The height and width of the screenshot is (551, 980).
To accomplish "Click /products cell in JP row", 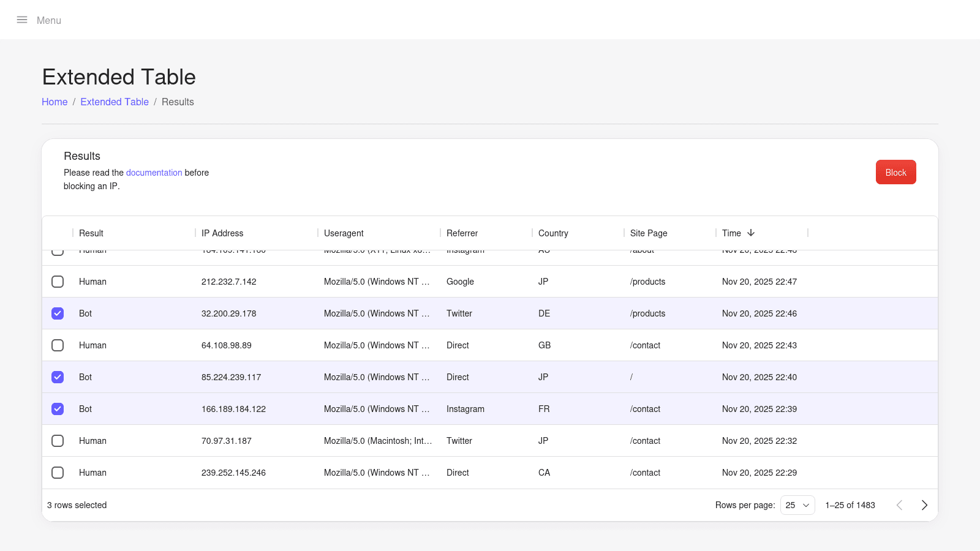I will [647, 282].
